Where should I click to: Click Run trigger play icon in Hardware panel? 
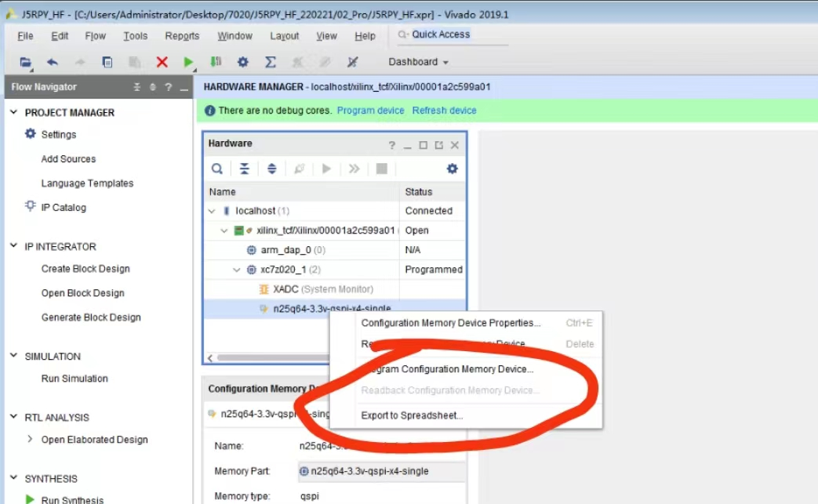pyautogui.click(x=326, y=169)
